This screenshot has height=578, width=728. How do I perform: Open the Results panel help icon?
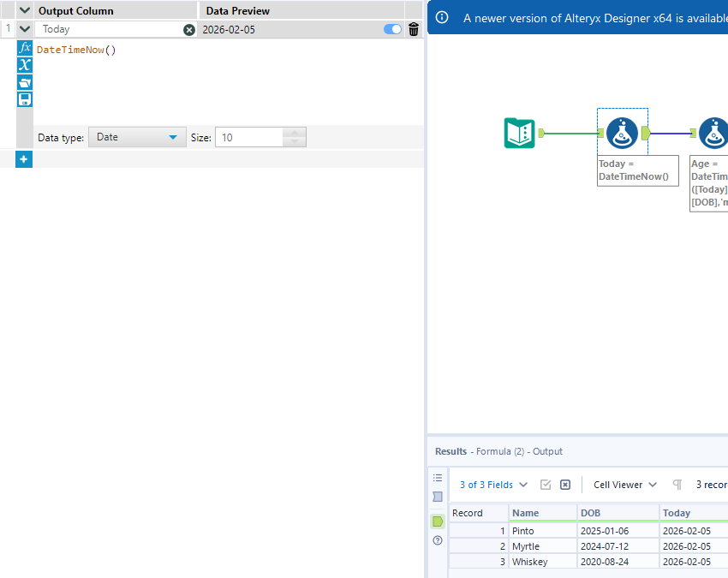pyautogui.click(x=438, y=540)
